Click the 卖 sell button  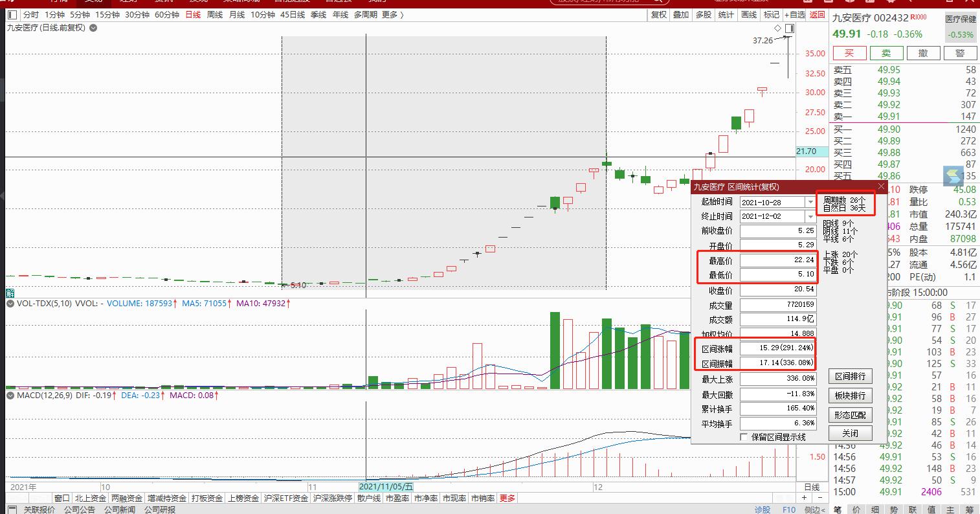tap(886, 53)
